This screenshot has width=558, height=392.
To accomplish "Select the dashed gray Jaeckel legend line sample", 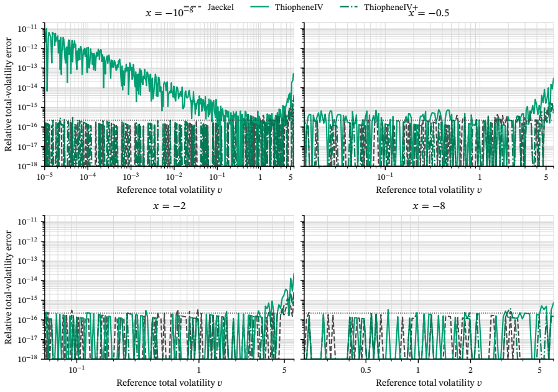I will click(x=192, y=7).
